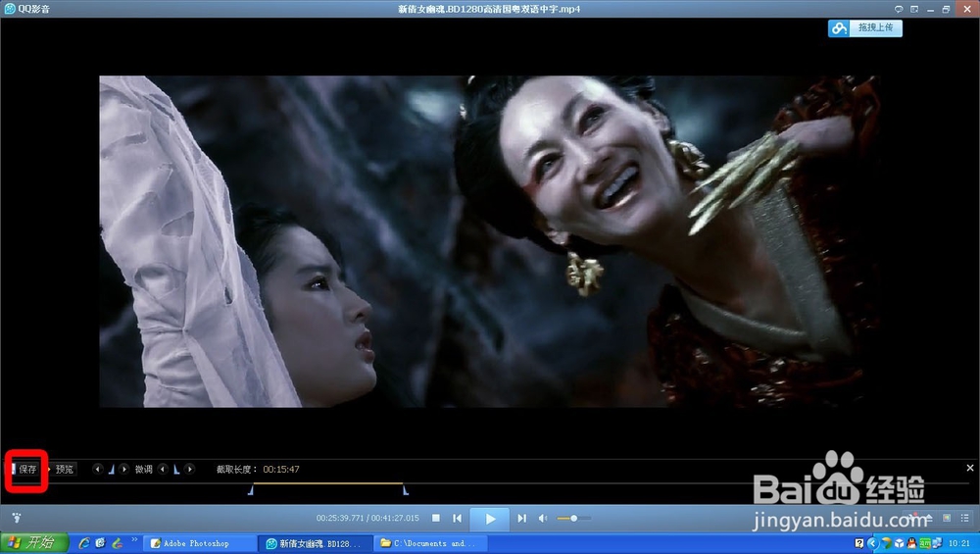Screen dimensions: 980x554
Task: Click the end-point marker icon beside 微调
Action: [x=176, y=469]
